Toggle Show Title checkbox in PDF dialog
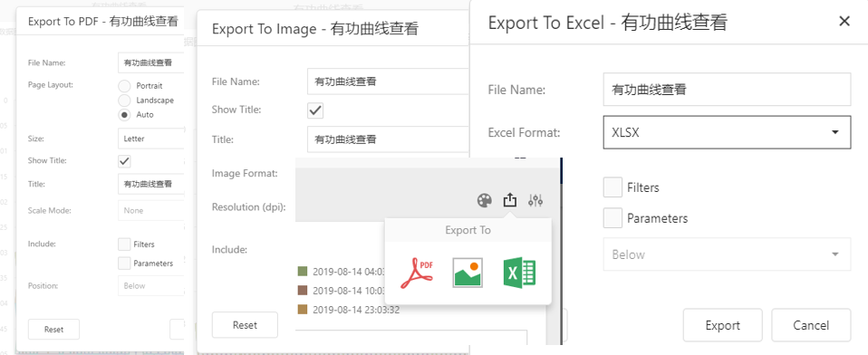Viewport: 868px width, 355px height. click(x=124, y=161)
